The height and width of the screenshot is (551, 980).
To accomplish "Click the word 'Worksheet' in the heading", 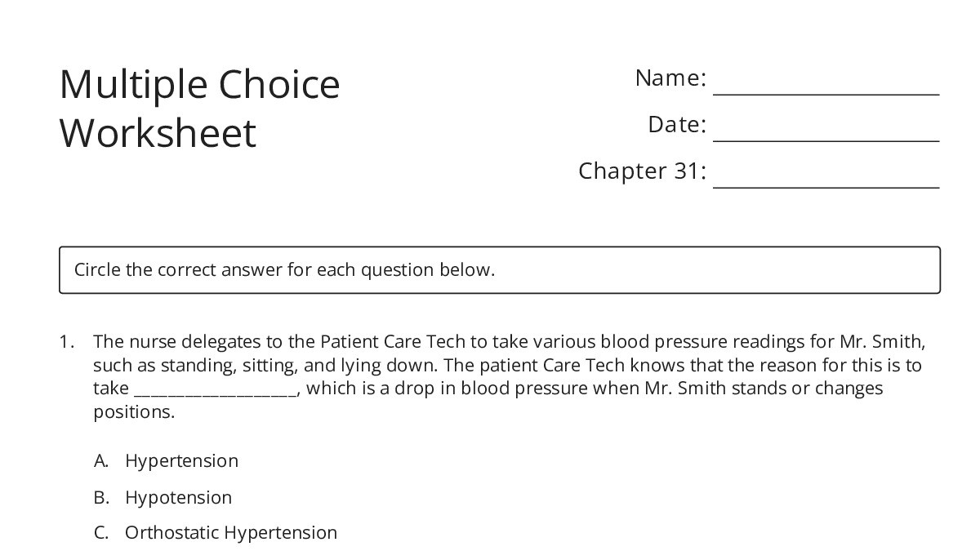I will click(158, 133).
